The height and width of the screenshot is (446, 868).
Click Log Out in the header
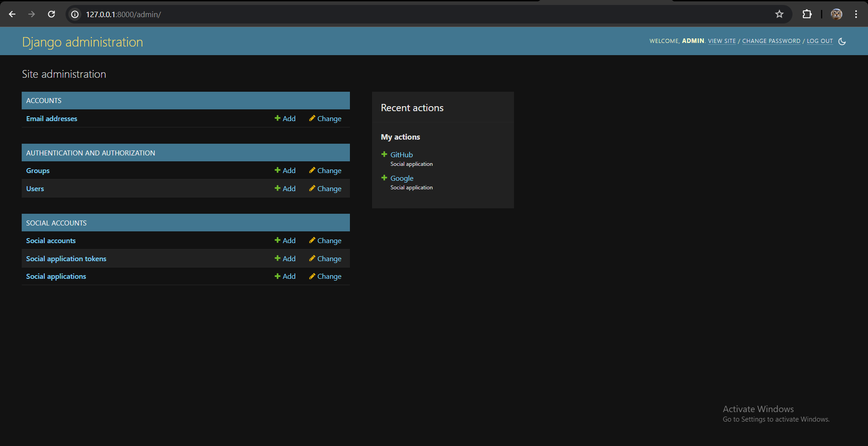click(x=820, y=41)
